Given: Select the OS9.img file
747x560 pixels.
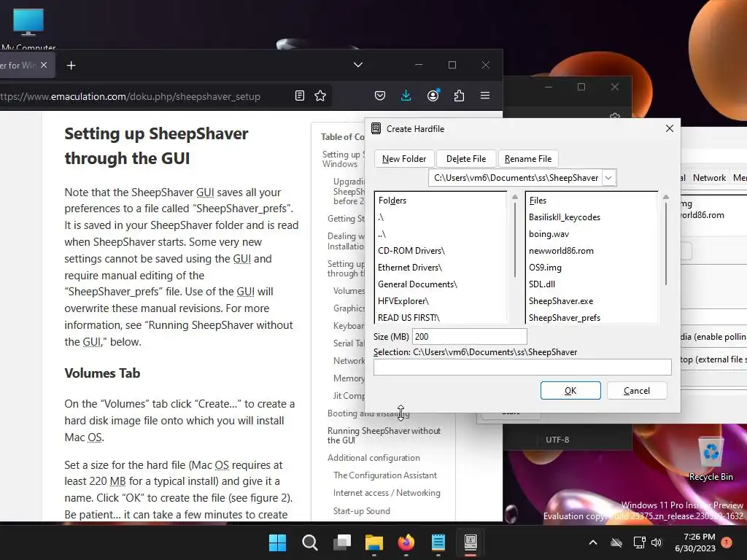Looking at the screenshot, I should coord(545,267).
